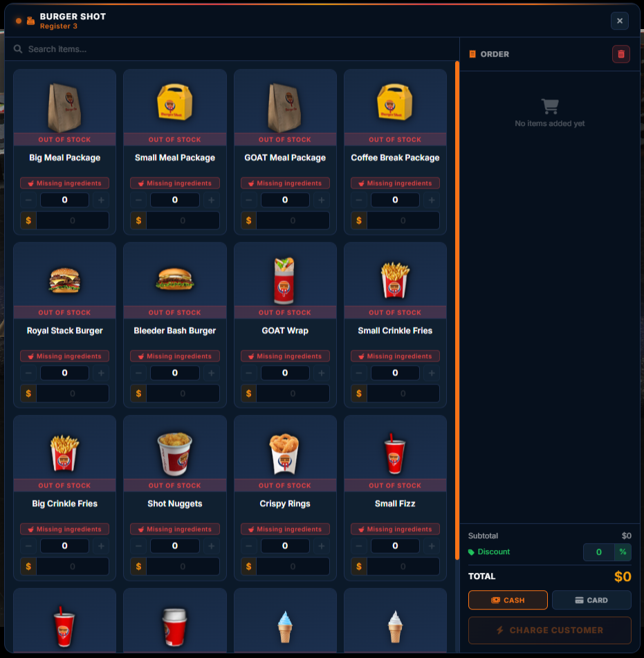Select the Coffee Break Package box image
The height and width of the screenshot is (658, 644).
coord(395,102)
